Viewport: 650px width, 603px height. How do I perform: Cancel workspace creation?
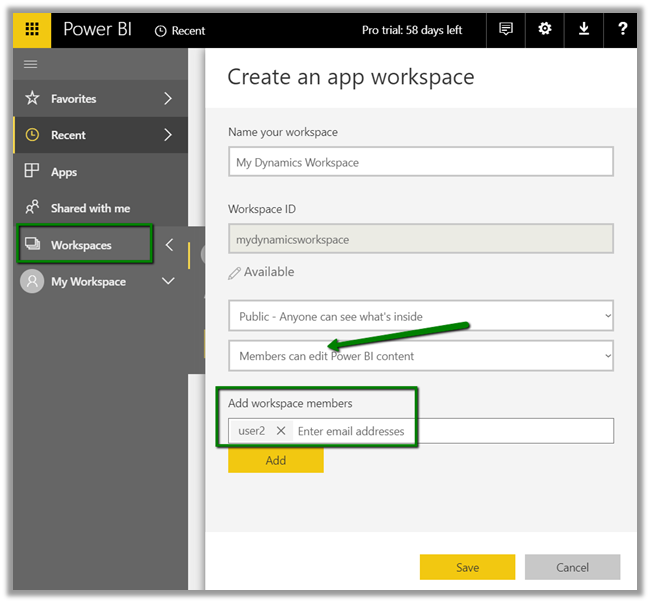coord(572,567)
